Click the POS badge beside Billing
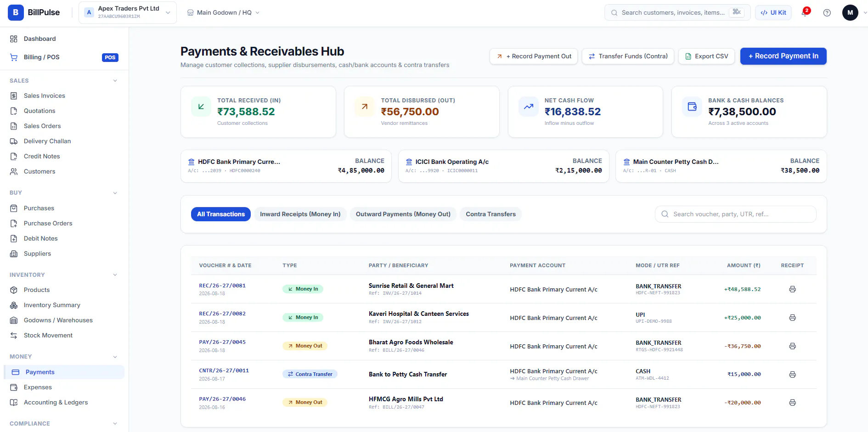 click(110, 57)
